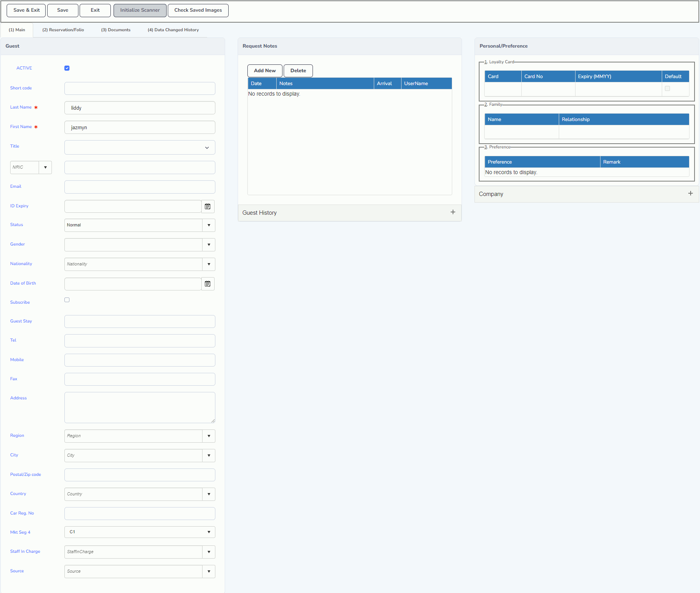Open the Mkt Seg 4 dropdown
Image resolution: width=700 pixels, height=593 pixels.
[x=140, y=532]
